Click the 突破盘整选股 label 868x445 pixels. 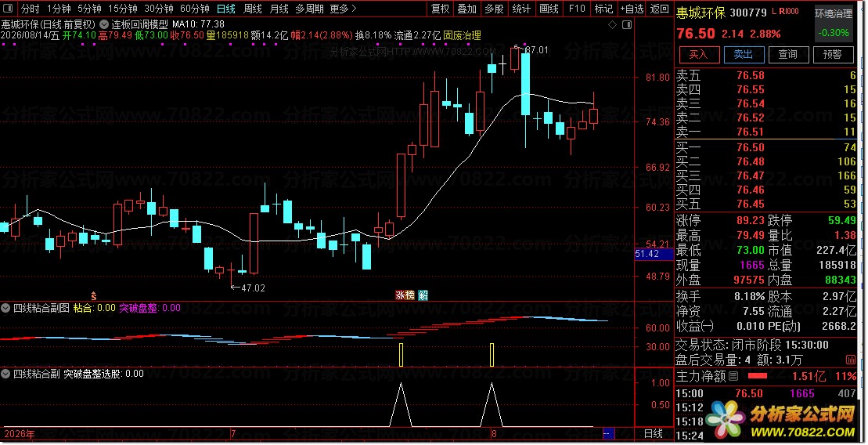[x=93, y=374]
